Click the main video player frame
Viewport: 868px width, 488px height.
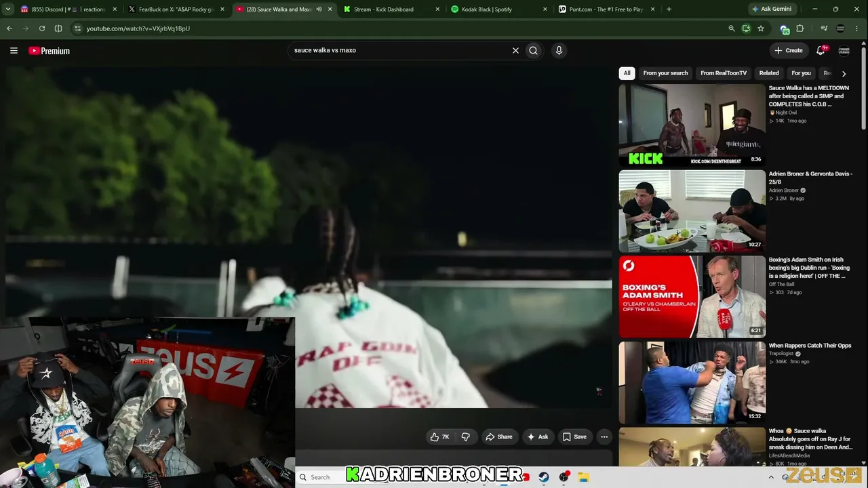click(309, 237)
